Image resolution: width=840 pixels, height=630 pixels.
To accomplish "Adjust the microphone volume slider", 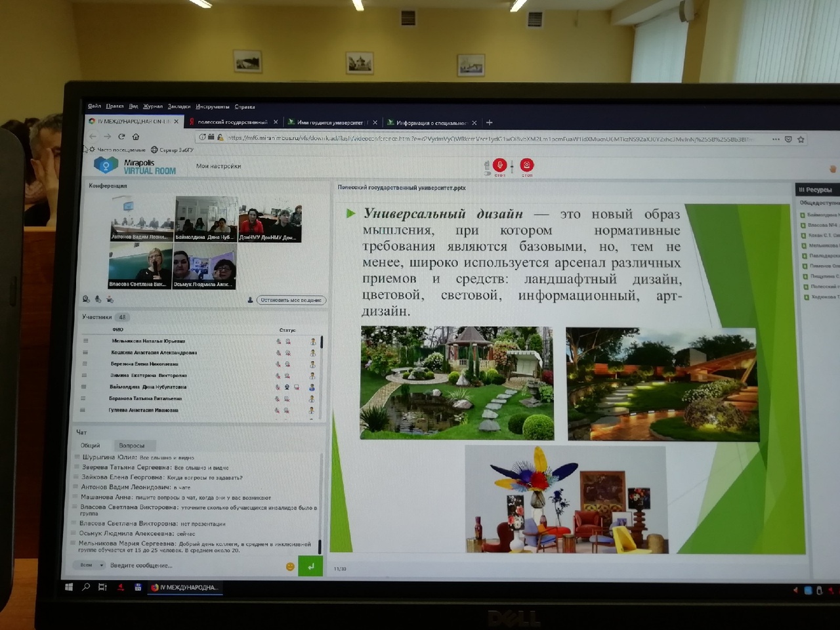I will [x=512, y=168].
